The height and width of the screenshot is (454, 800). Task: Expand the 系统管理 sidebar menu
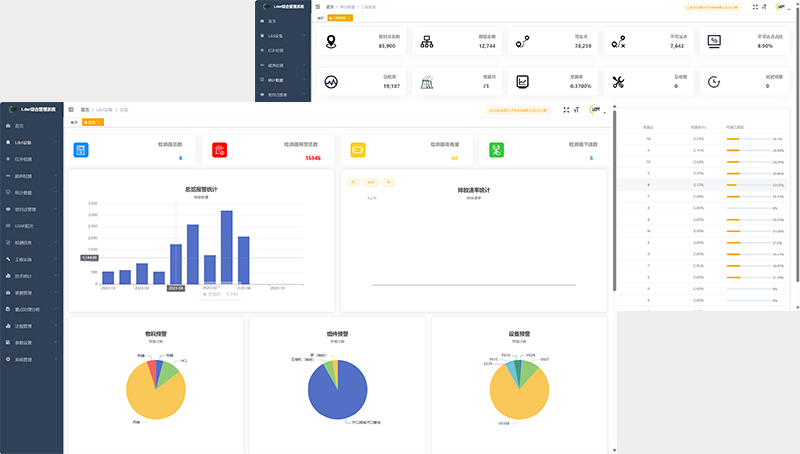32,358
